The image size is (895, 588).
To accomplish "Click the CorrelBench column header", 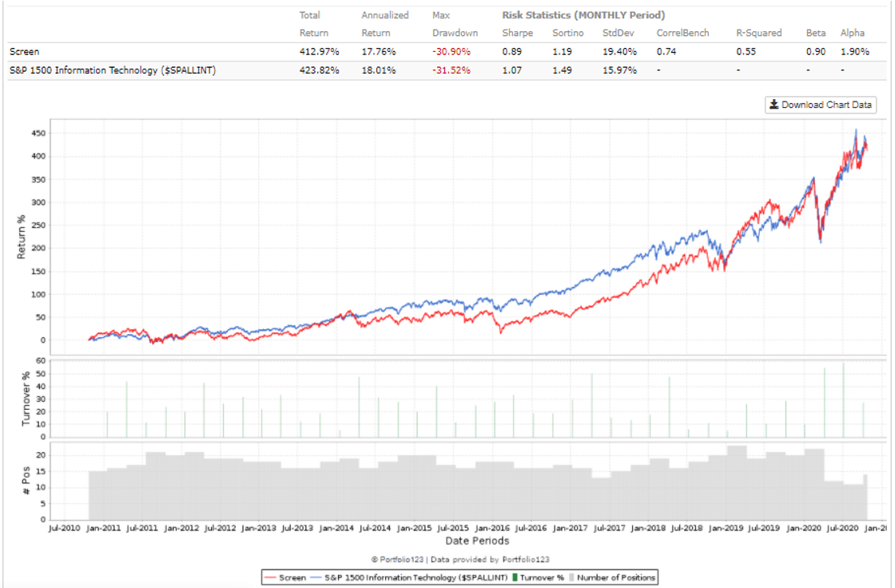I will pos(682,33).
